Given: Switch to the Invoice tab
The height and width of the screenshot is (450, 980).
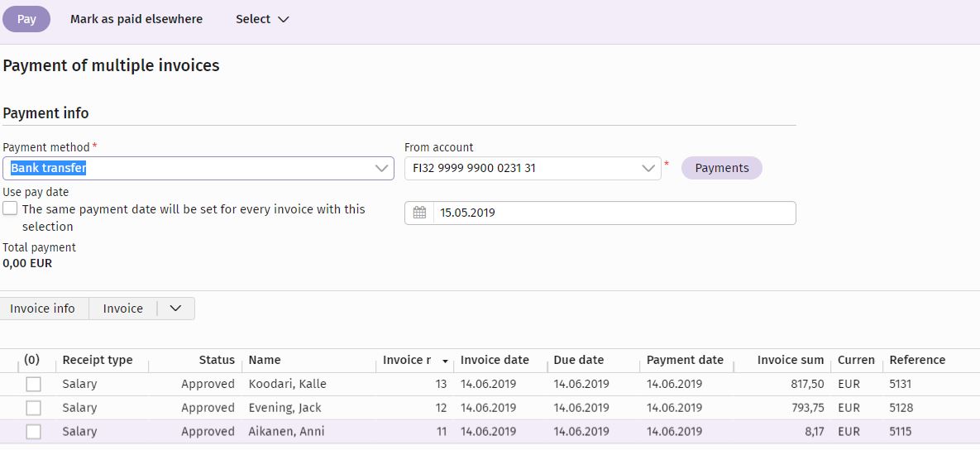Looking at the screenshot, I should click(x=123, y=309).
